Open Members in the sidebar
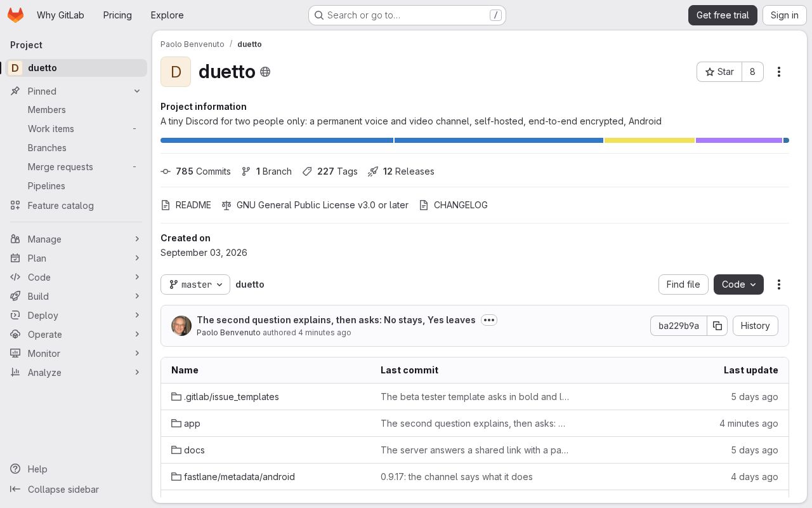Image resolution: width=812 pixels, height=508 pixels. point(76,110)
